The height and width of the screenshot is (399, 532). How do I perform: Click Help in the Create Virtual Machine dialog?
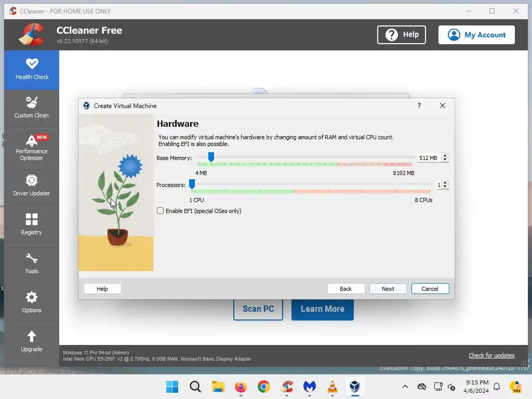coord(102,289)
